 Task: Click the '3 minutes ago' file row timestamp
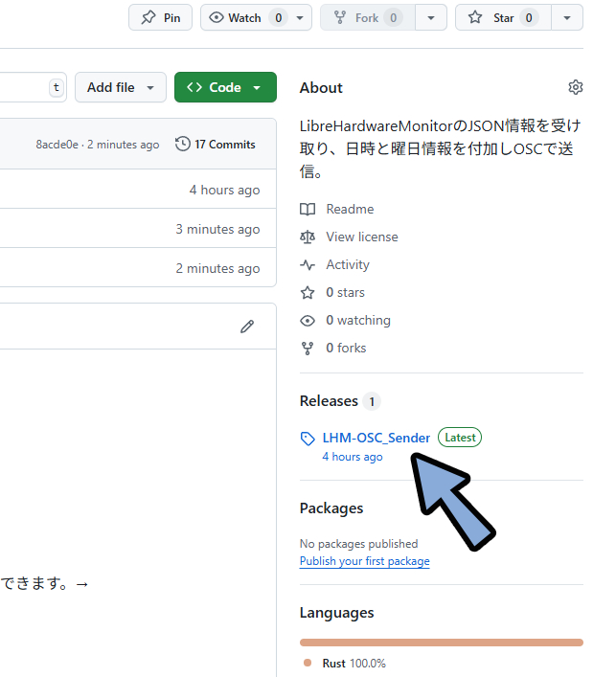[217, 229]
